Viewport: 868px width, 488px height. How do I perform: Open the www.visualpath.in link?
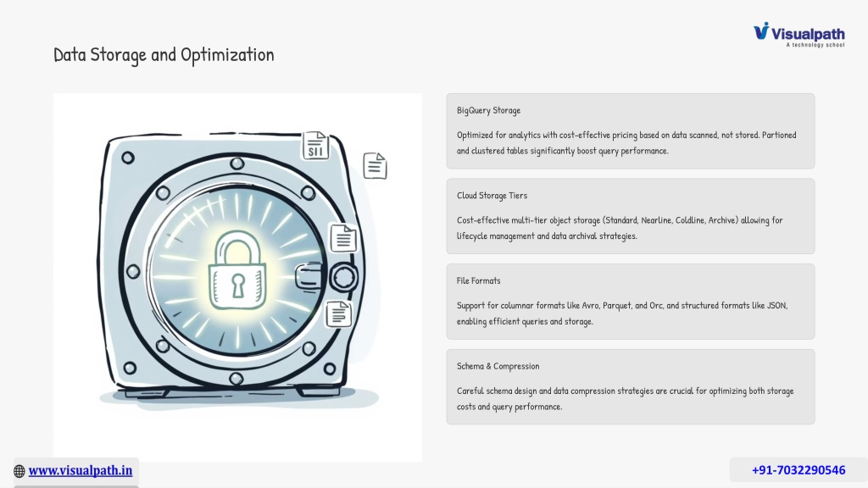click(x=81, y=470)
